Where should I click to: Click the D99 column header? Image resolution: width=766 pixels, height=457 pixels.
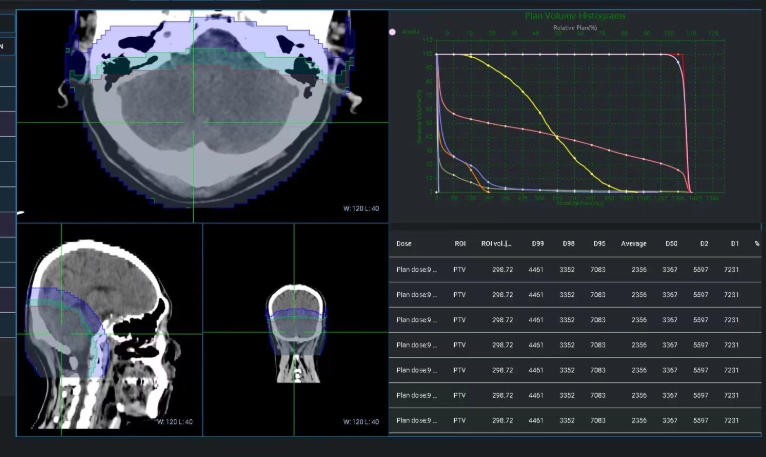[537, 243]
